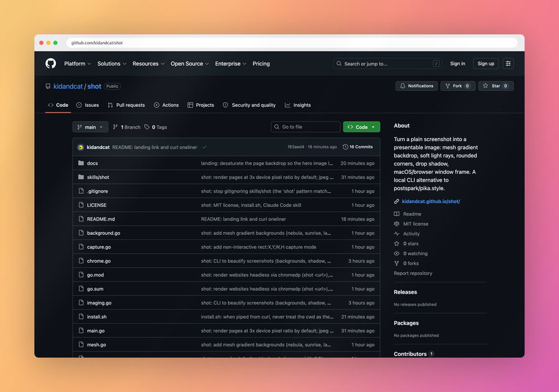Screen dimensions: 559x392
Task: Open the Insights tab
Action: (298, 105)
